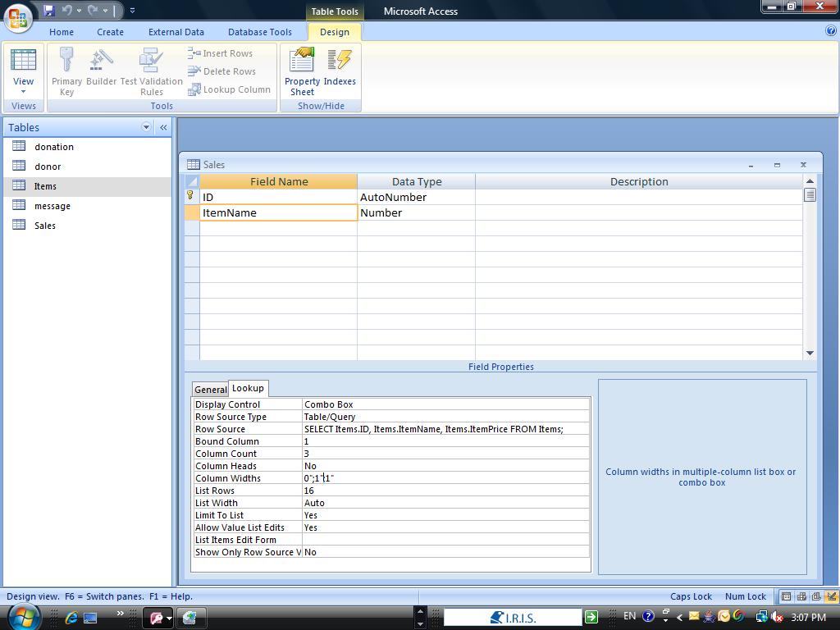Collapse navigation pane with shutter button
This screenshot has height=630, width=840.
pyautogui.click(x=163, y=127)
